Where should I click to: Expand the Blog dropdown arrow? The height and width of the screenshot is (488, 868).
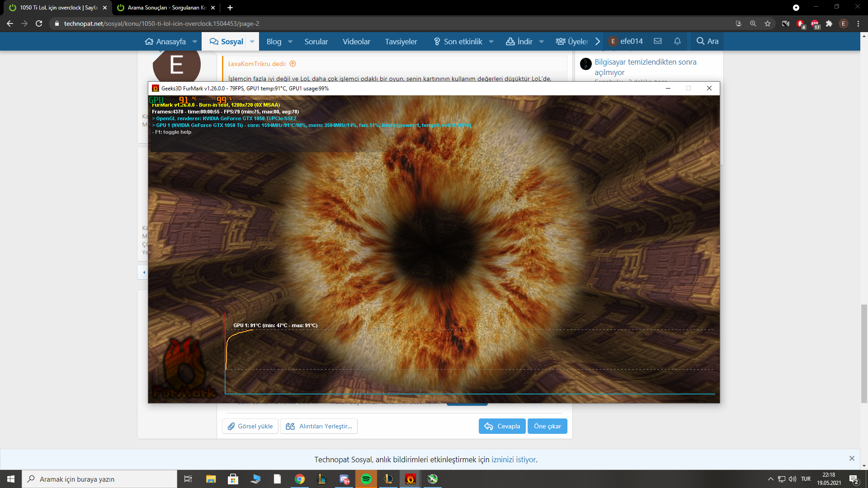point(290,42)
